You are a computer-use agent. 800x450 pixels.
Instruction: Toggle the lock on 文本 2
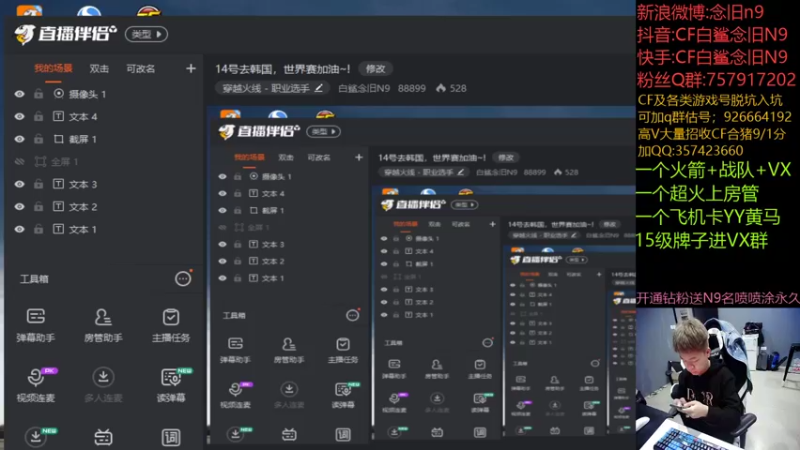pos(38,207)
